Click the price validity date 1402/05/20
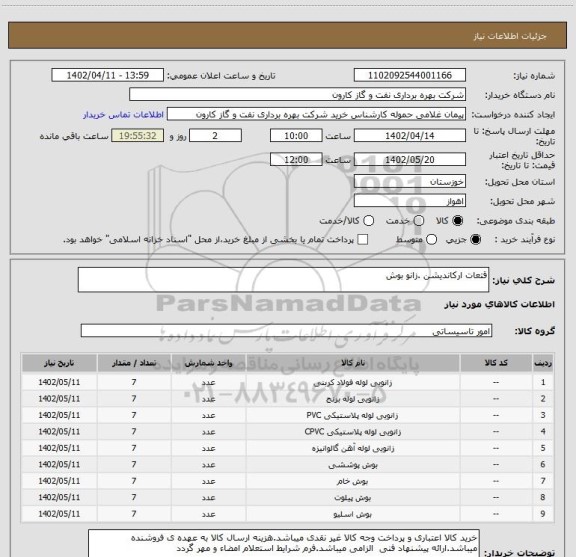Image resolution: width=576 pixels, height=557 pixels. pyautogui.click(x=410, y=159)
